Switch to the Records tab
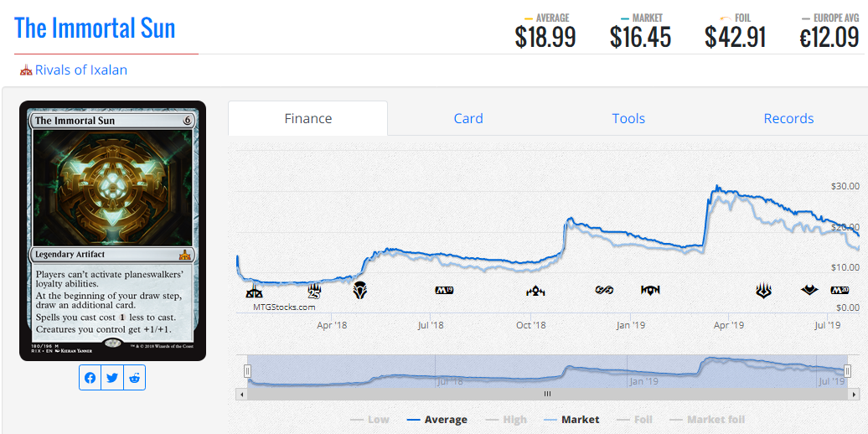Image resolution: width=868 pixels, height=434 pixels. [788, 118]
